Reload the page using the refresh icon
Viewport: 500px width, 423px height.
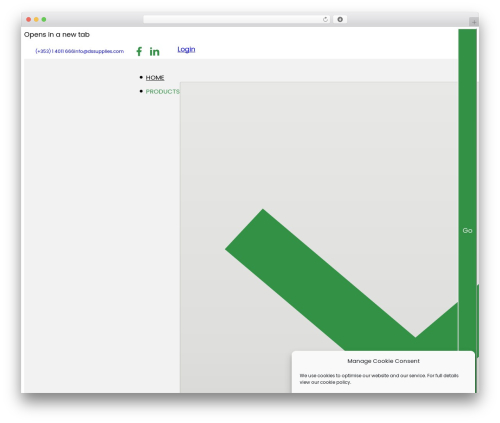pos(325,20)
